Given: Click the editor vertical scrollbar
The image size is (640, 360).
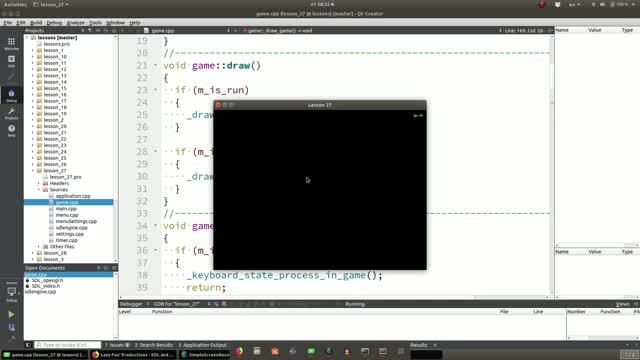Looking at the screenshot, I should pos(551,165).
